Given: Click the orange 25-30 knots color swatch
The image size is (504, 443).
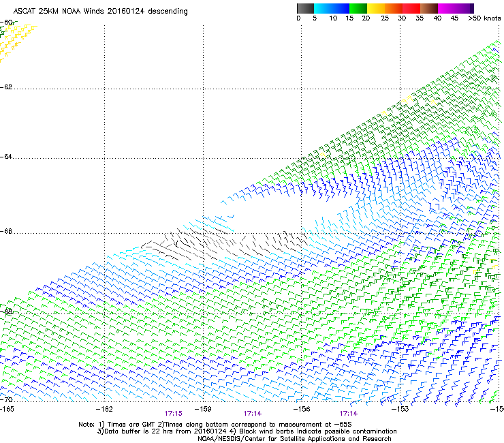Looking at the screenshot, I should point(394,8).
